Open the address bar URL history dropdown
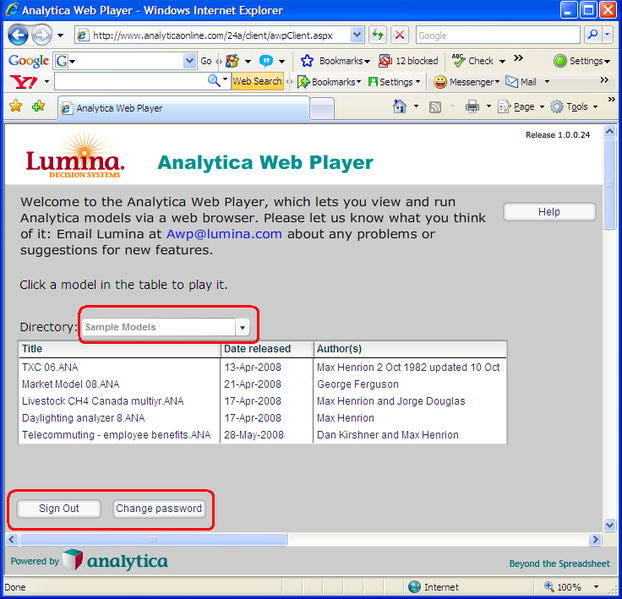The image size is (622, 599). coord(357,35)
